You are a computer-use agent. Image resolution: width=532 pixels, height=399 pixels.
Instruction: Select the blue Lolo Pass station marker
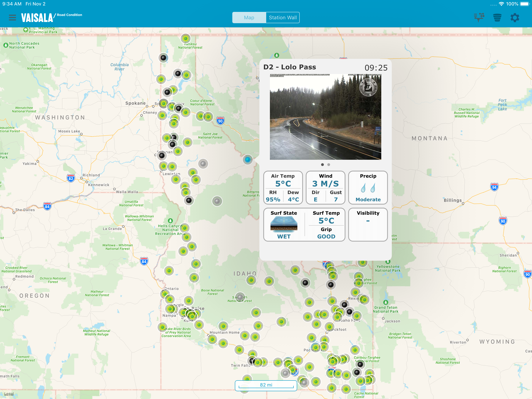pyautogui.click(x=248, y=160)
